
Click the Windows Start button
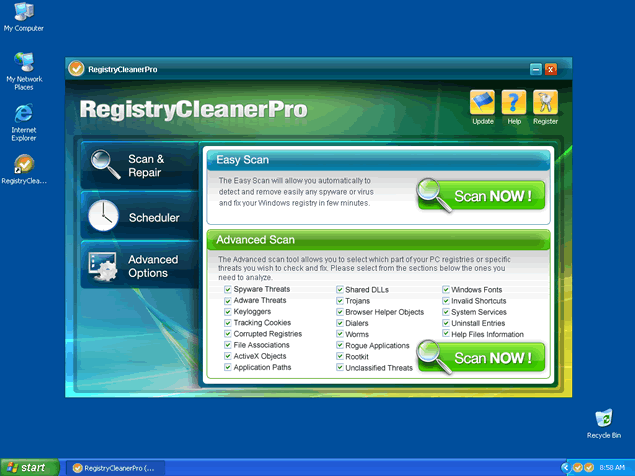[28, 467]
